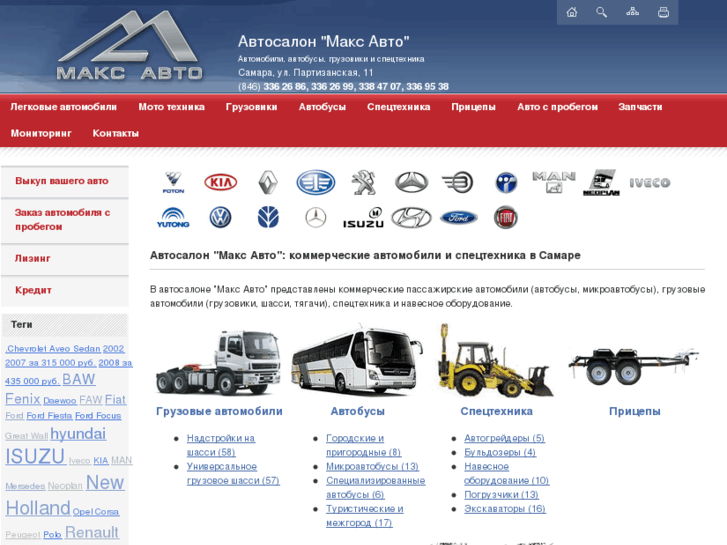Viewport: 727px width, 545px height.
Task: Open Запчасти menu item
Action: 640,107
